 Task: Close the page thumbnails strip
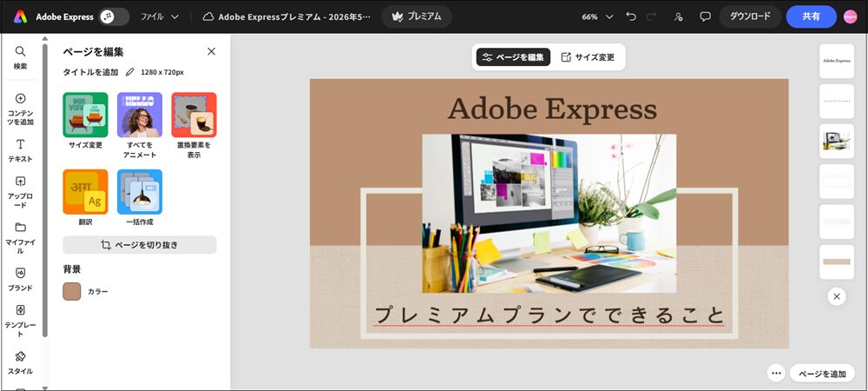coord(837,296)
